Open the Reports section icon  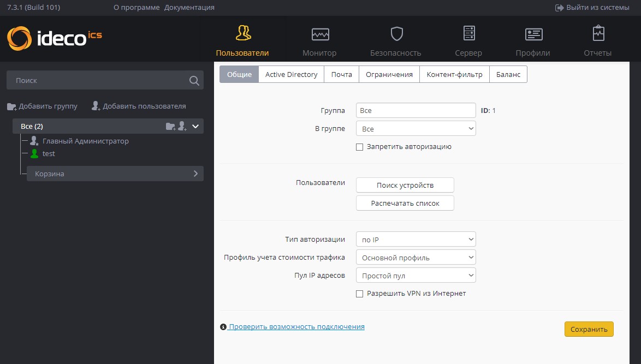(x=598, y=34)
